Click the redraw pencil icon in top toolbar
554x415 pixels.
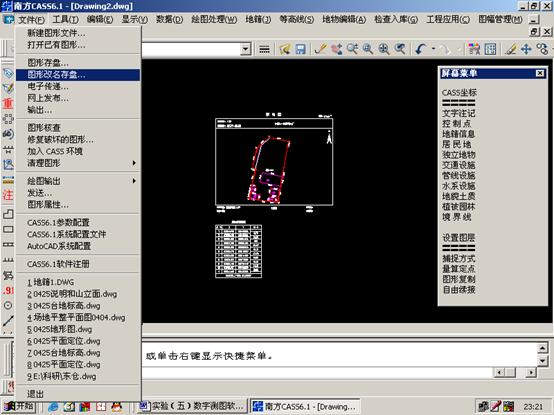click(321, 49)
